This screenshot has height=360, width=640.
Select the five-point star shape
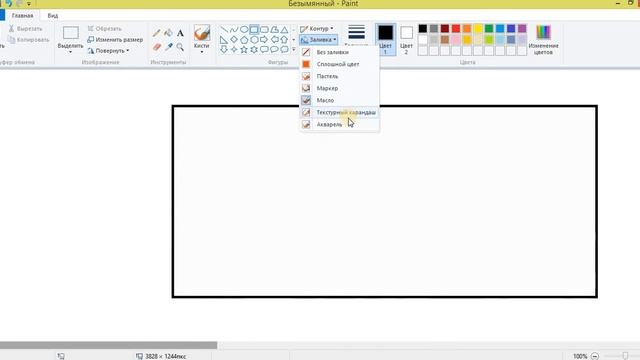(x=244, y=49)
